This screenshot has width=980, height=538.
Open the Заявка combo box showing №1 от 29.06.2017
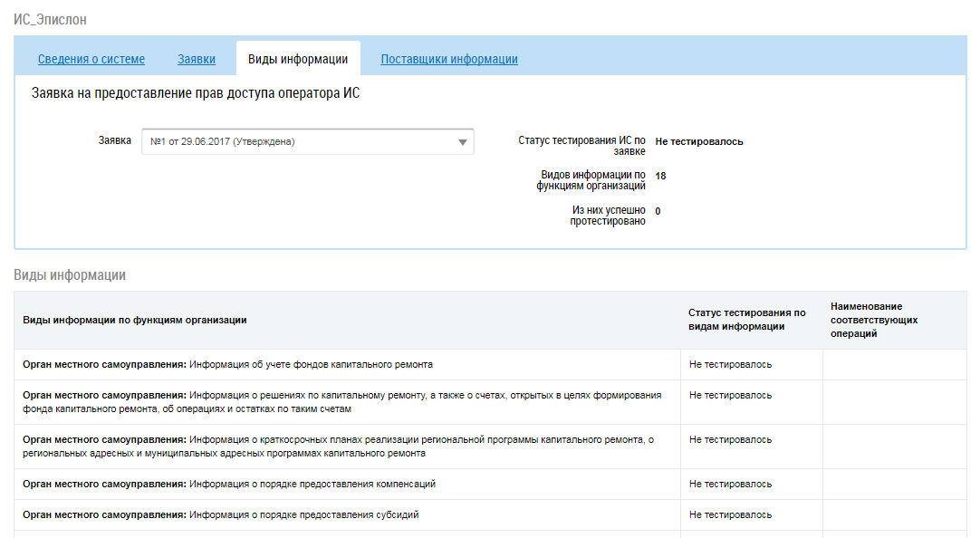(x=299, y=142)
